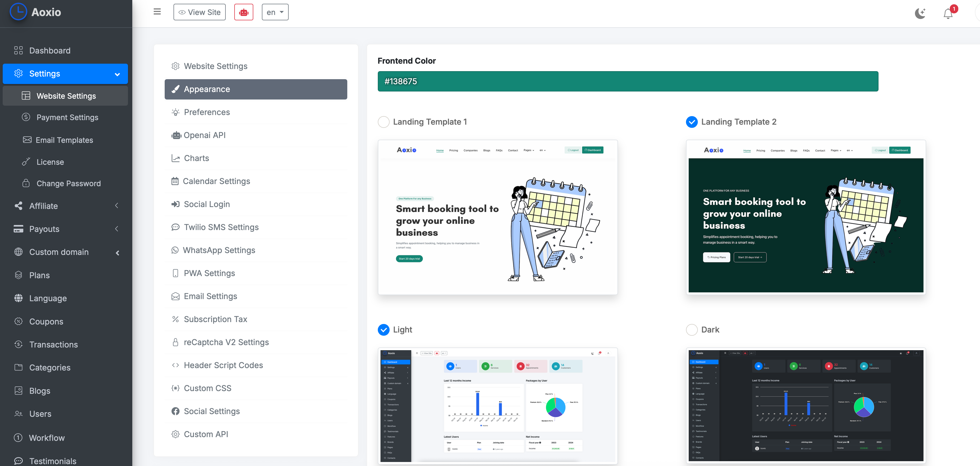Collapse the Settings sidebar menu chevron
The width and height of the screenshot is (980, 466).
point(117,74)
